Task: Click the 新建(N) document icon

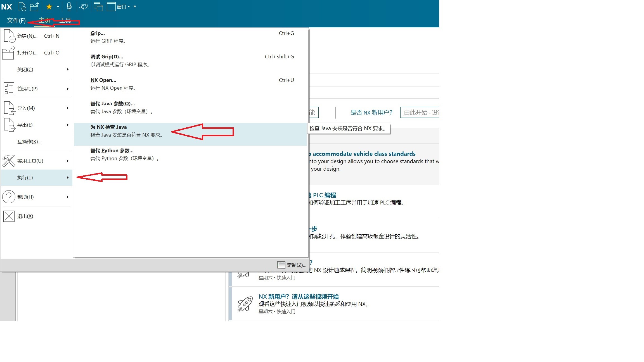Action: coord(9,36)
